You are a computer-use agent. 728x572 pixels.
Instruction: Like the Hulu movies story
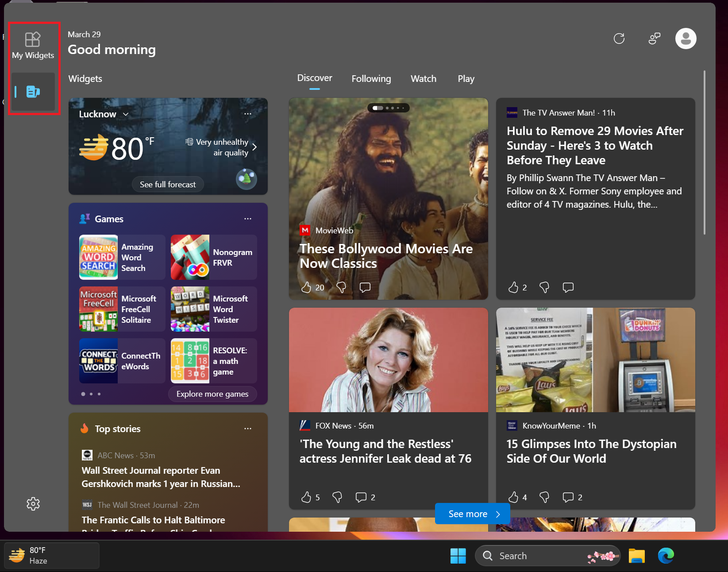point(514,287)
